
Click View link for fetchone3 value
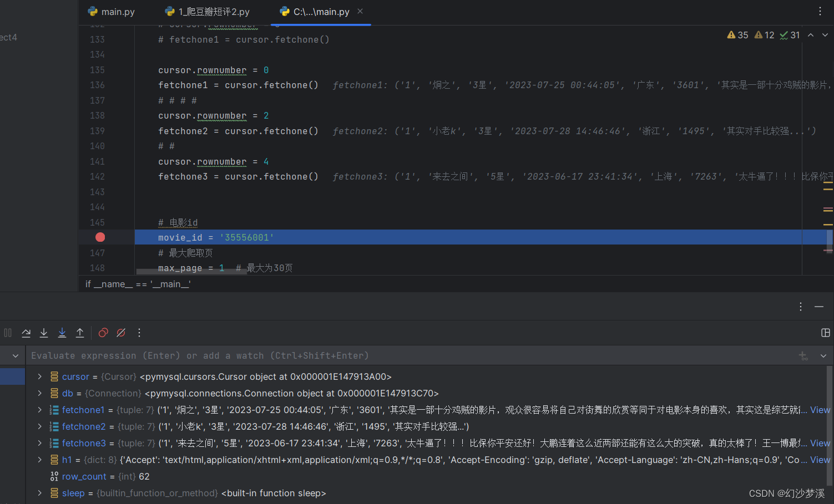[820, 443]
